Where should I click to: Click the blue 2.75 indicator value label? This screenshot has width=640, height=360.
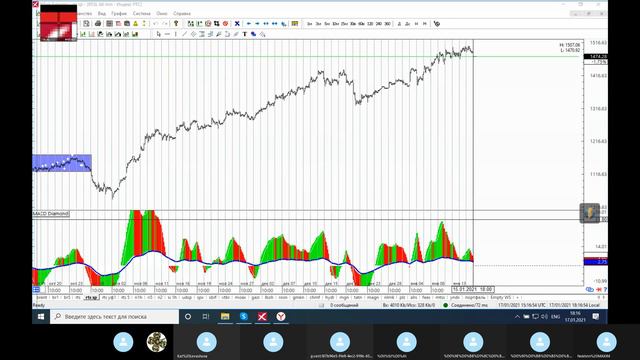596,262
